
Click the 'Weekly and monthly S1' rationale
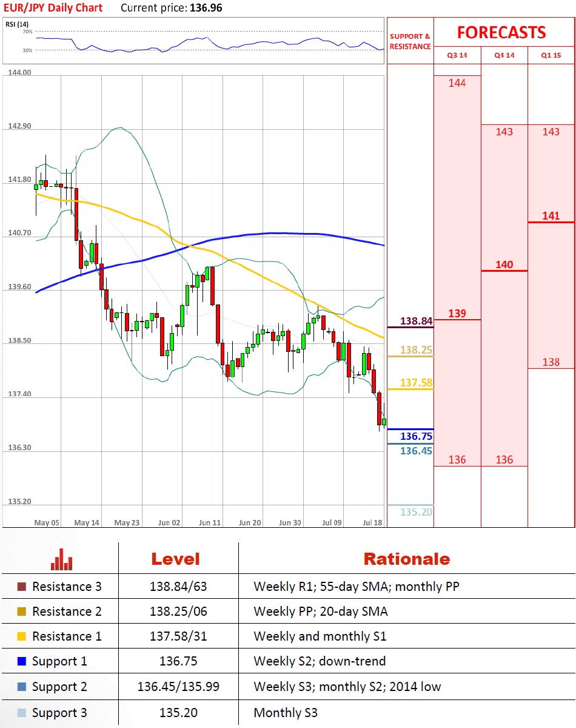pos(320,636)
